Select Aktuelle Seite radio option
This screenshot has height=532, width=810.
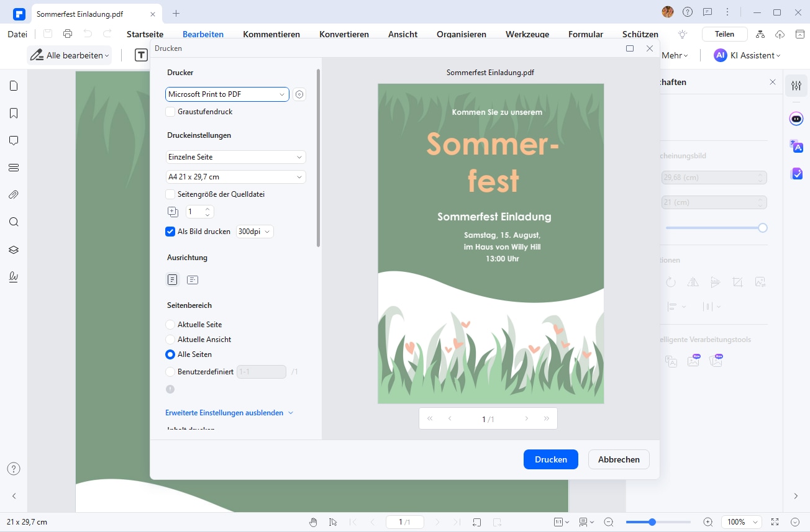[170, 325]
